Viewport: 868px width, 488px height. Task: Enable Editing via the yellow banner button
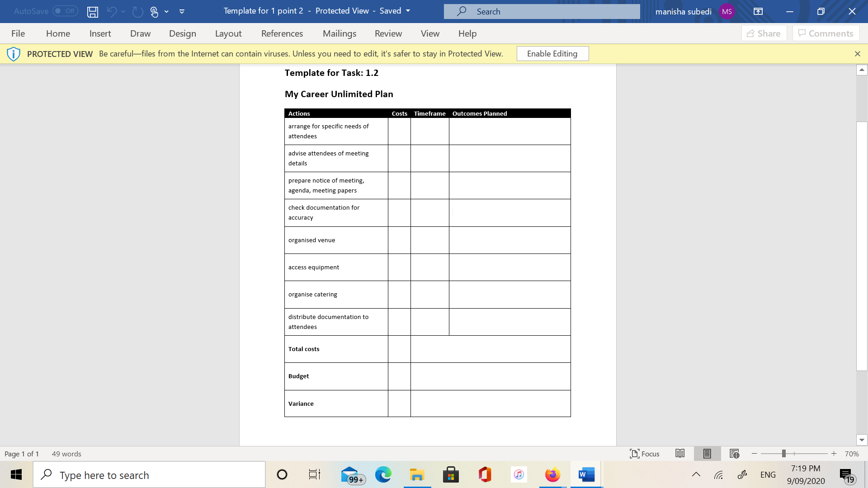(x=552, y=54)
